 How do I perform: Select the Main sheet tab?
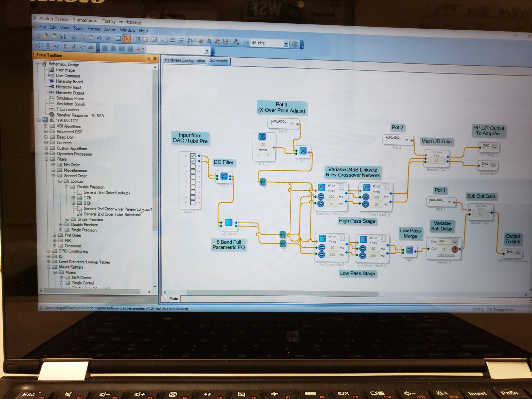pyautogui.click(x=174, y=298)
